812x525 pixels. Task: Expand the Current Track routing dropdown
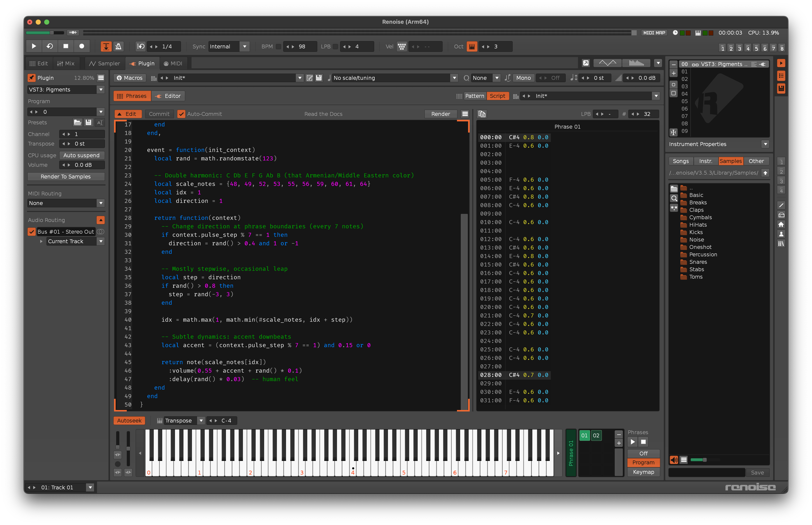pos(101,241)
